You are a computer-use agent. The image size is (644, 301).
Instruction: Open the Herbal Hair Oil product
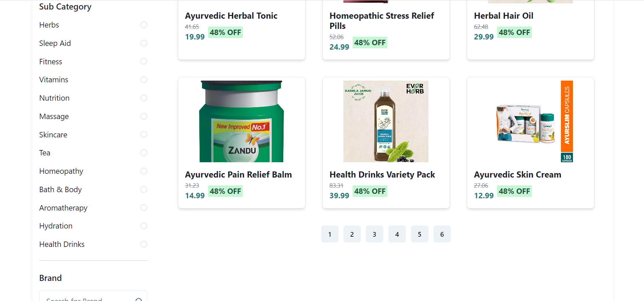[504, 16]
